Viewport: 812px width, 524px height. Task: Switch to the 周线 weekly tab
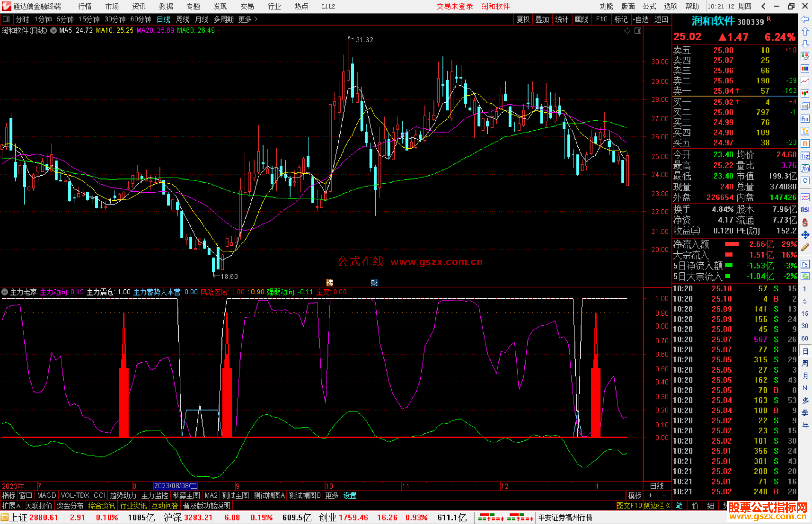coord(183,19)
